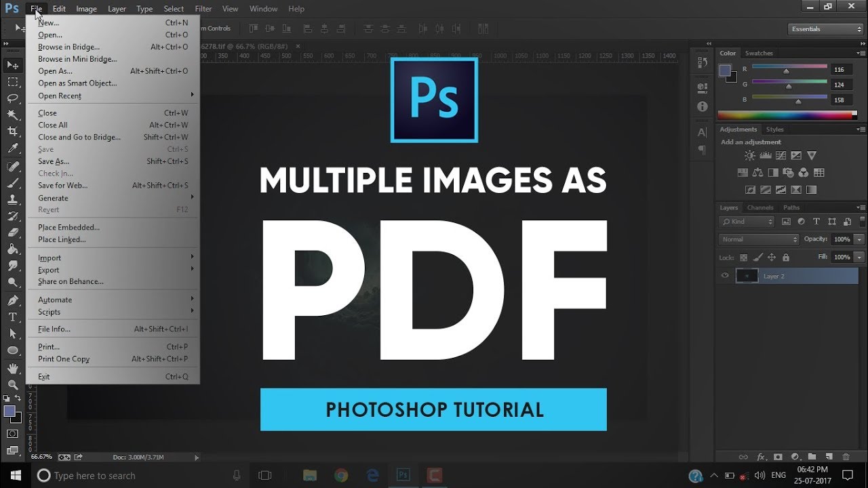Toggle lock image pixels brush
The width and height of the screenshot is (868, 488).
point(758,258)
